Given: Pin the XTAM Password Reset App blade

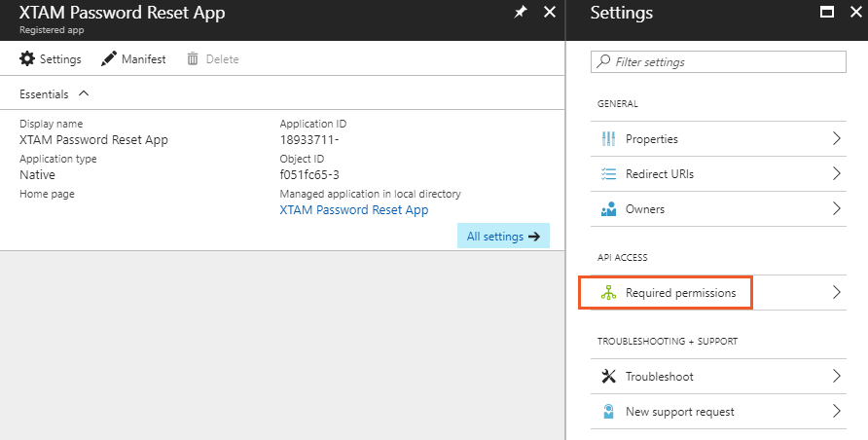Looking at the screenshot, I should pos(520,12).
